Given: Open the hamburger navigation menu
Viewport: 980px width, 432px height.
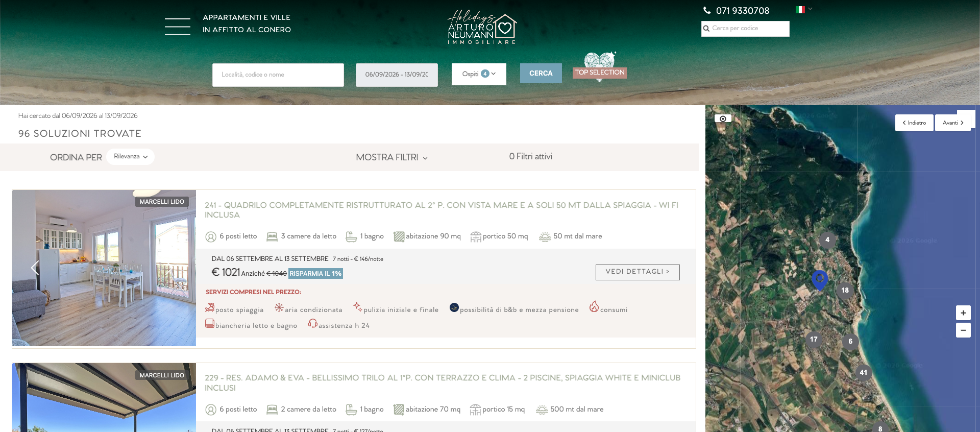Looking at the screenshot, I should [178, 26].
